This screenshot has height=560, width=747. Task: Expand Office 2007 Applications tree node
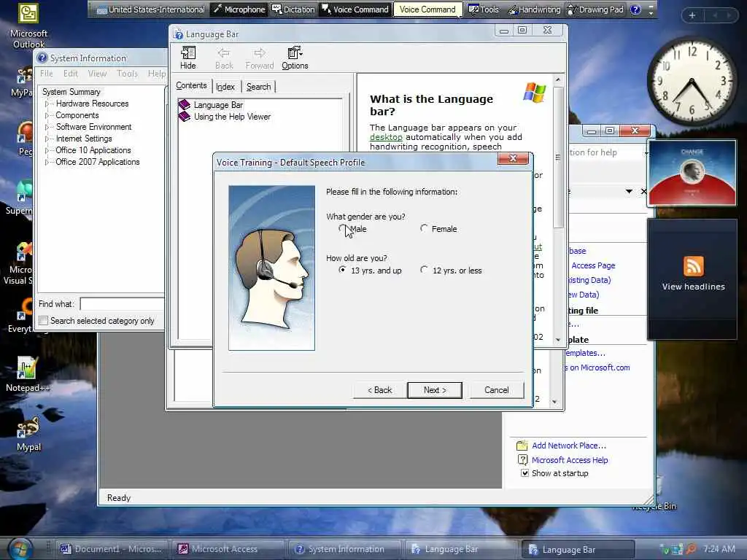[x=47, y=162]
